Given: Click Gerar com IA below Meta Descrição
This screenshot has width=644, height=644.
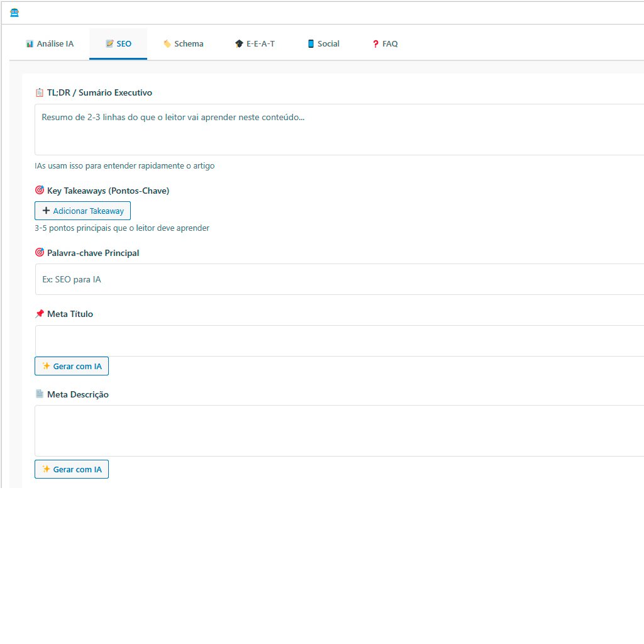Looking at the screenshot, I should 72,469.
